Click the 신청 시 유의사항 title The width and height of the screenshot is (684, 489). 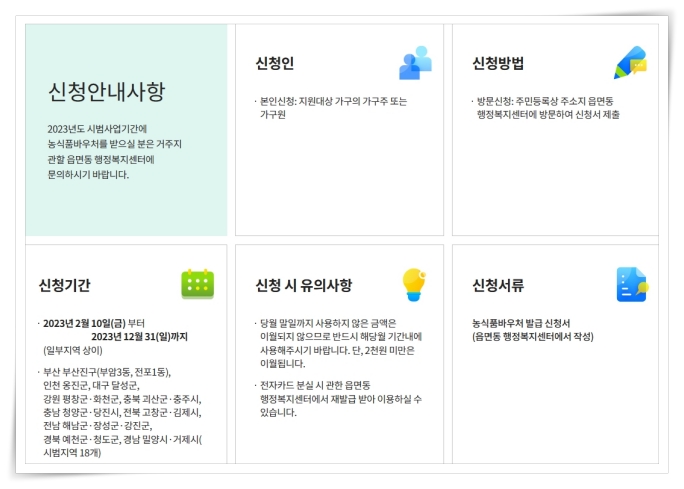pos(304,285)
